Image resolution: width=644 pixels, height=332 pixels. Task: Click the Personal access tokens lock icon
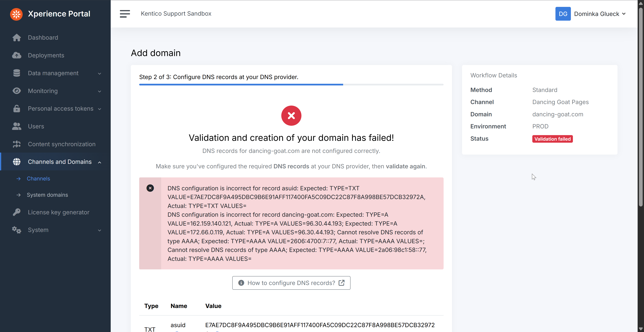pyautogui.click(x=17, y=109)
